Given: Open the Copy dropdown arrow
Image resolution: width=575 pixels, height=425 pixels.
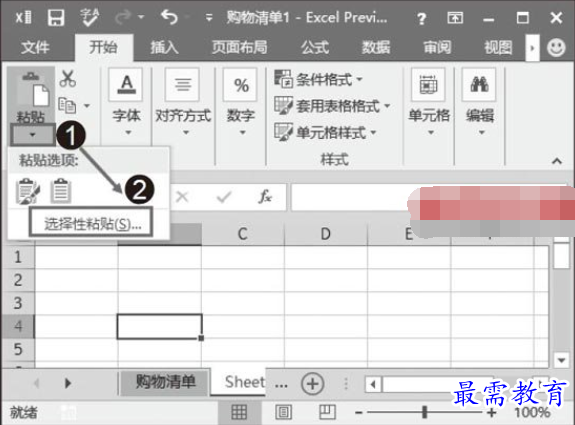Looking at the screenshot, I should pos(87,106).
